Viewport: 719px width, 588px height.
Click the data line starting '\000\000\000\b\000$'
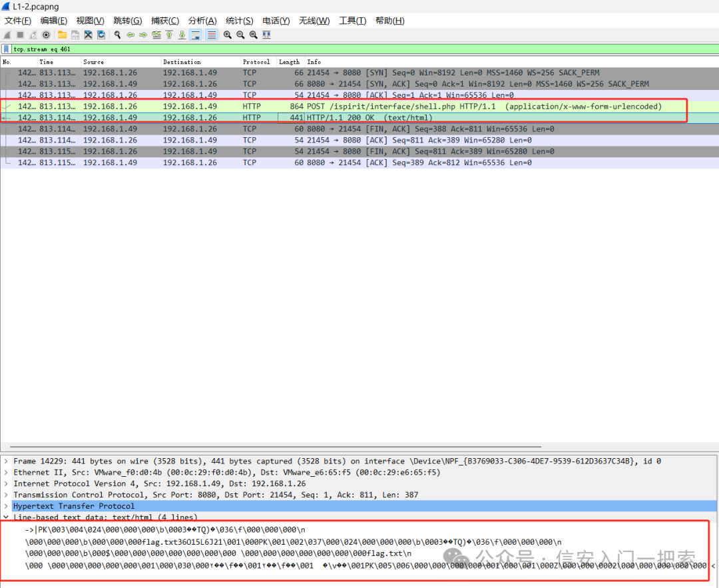[218, 553]
